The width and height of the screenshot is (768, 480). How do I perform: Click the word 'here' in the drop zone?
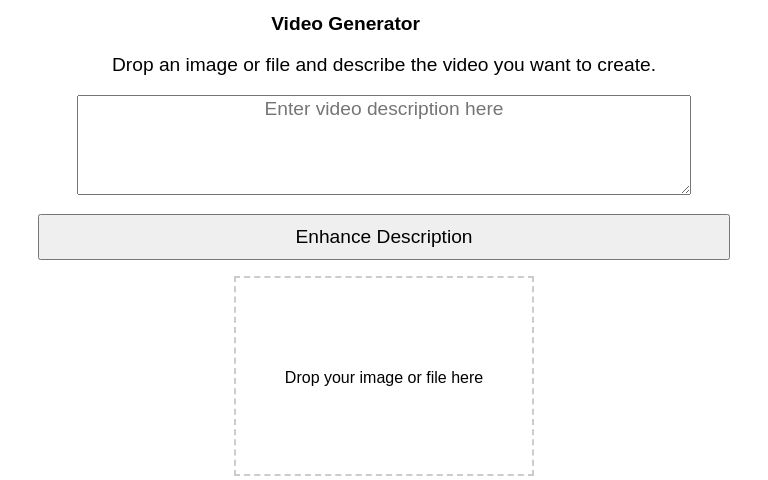pos(467,378)
